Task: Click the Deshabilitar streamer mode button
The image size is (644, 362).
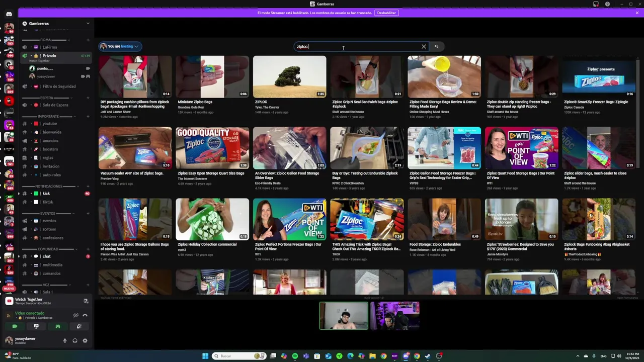Action: tap(386, 13)
